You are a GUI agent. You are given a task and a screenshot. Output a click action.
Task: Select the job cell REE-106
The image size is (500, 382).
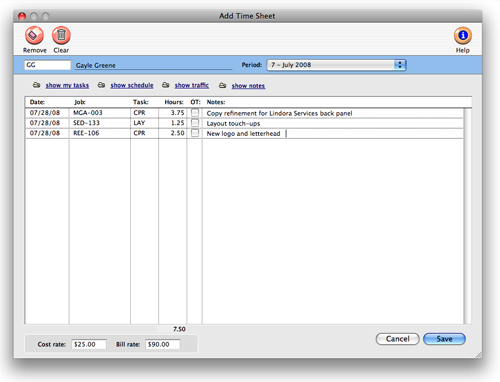click(100, 133)
